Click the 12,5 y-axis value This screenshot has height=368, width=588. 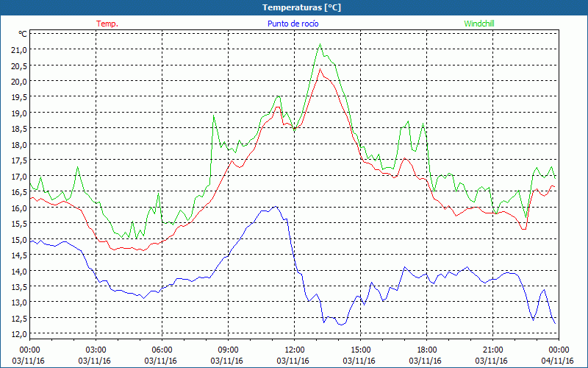click(x=20, y=318)
